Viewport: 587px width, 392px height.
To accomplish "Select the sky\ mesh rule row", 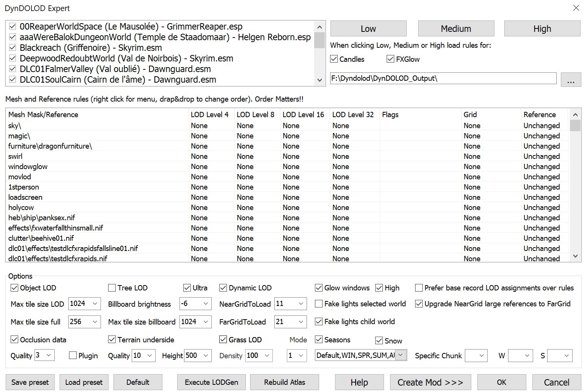I will [x=288, y=125].
